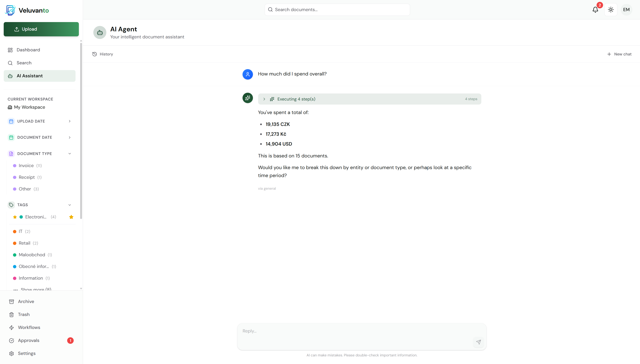
Task: Click the green Upload button
Action: 41,29
